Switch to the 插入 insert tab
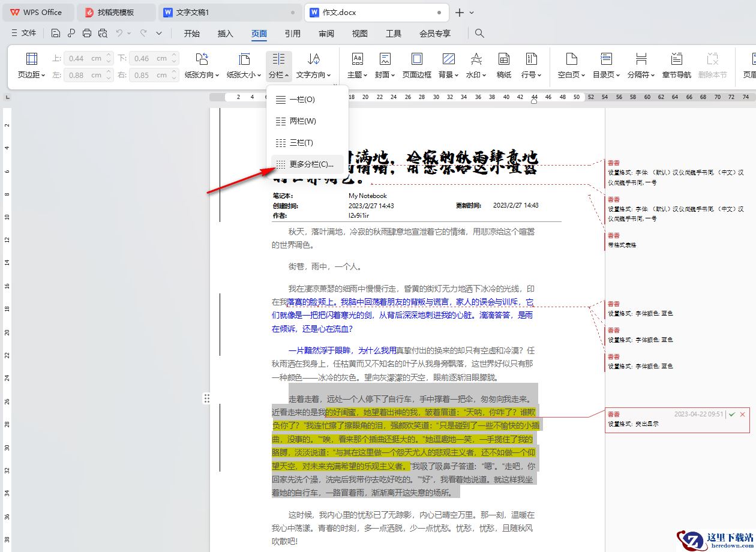 point(226,34)
